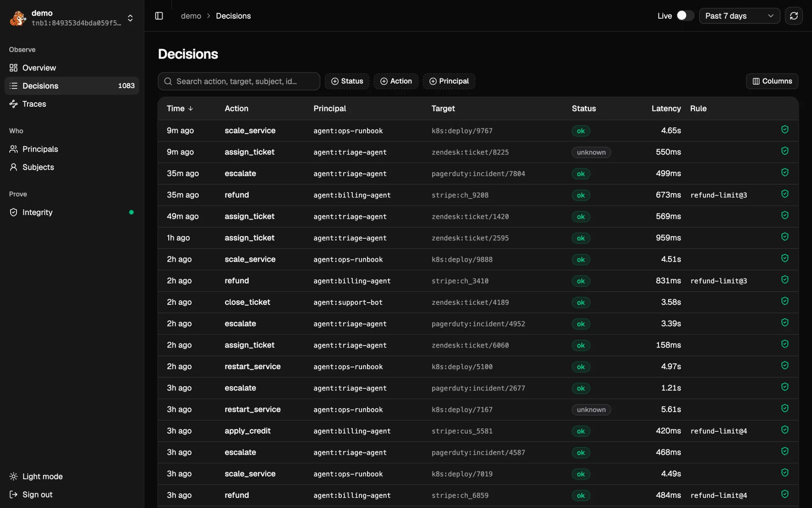Add an Action filter
Screen dimensions: 812x508
click(396, 81)
